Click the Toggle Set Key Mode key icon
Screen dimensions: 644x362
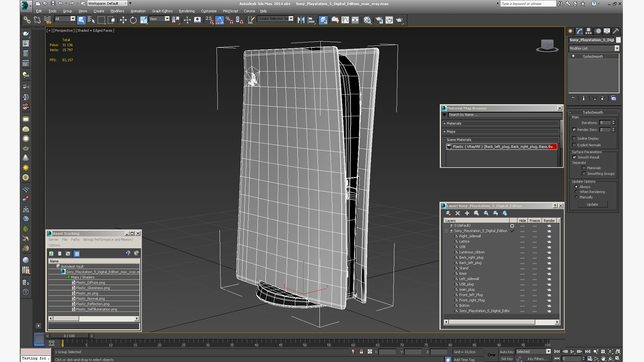click(491, 355)
